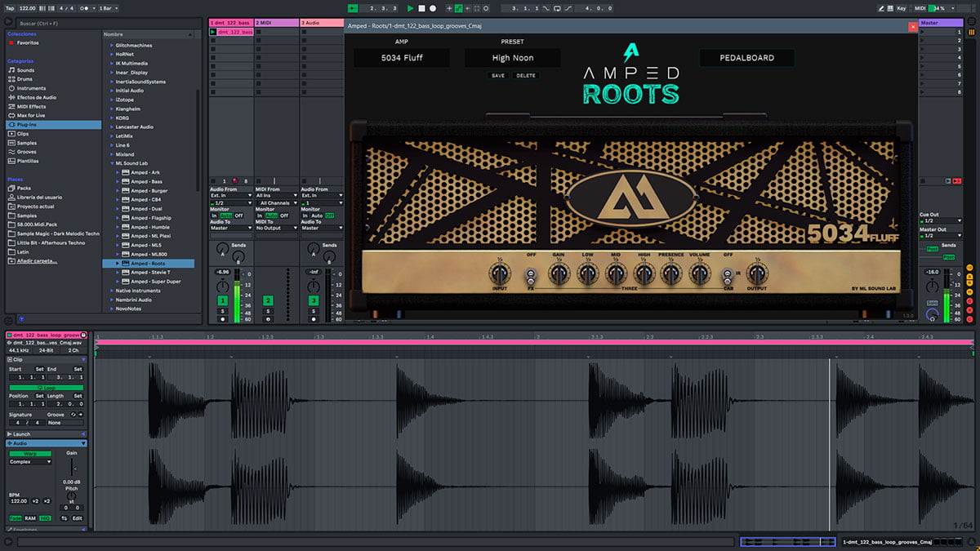Screen dimensions: 980x551
Task: Start playback with the transport Play button
Action: tap(411, 8)
